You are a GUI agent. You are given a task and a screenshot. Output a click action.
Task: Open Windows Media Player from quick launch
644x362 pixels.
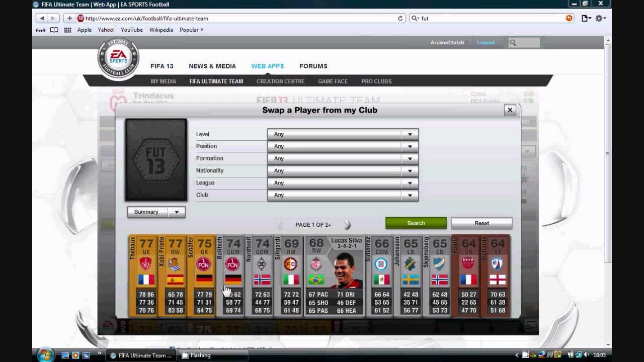click(75, 355)
